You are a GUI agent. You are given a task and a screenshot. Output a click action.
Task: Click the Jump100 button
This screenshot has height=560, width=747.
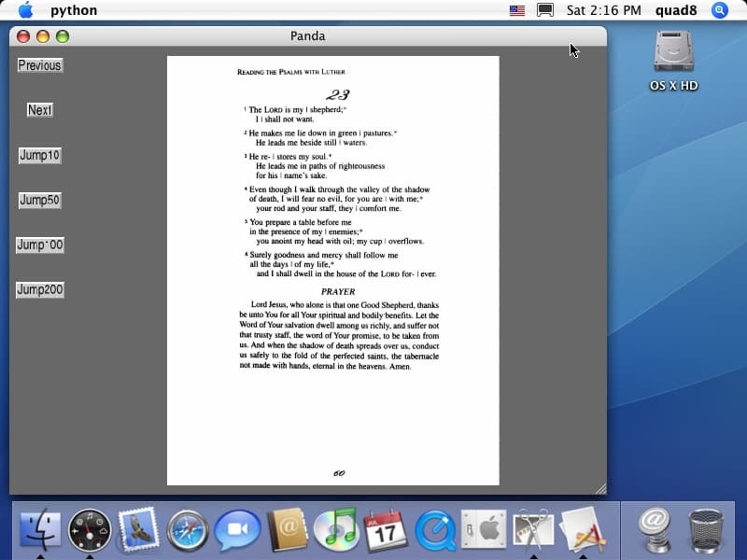(39, 245)
